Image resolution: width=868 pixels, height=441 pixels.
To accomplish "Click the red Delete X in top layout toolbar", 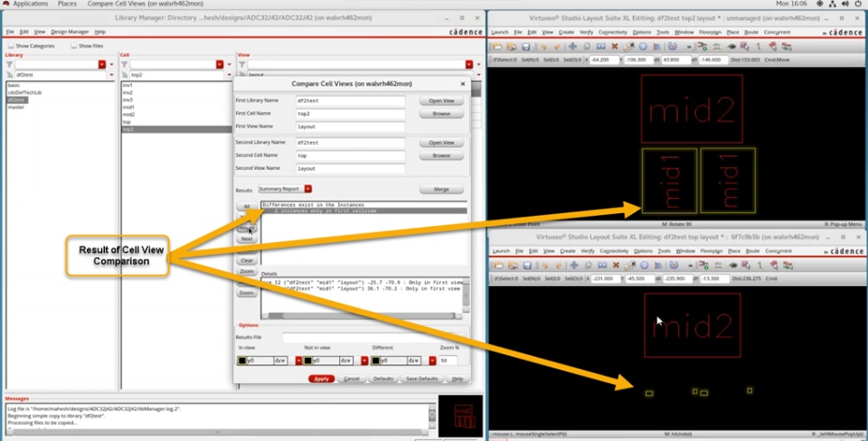I will point(616,266).
